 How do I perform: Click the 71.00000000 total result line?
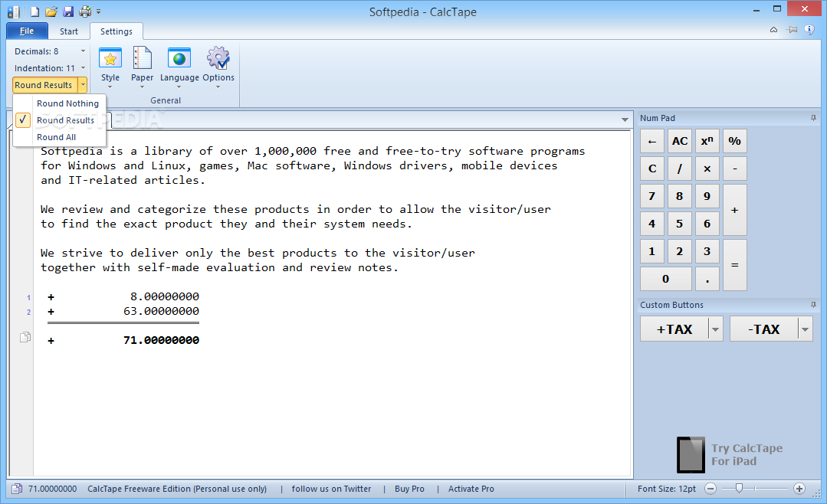[161, 340]
